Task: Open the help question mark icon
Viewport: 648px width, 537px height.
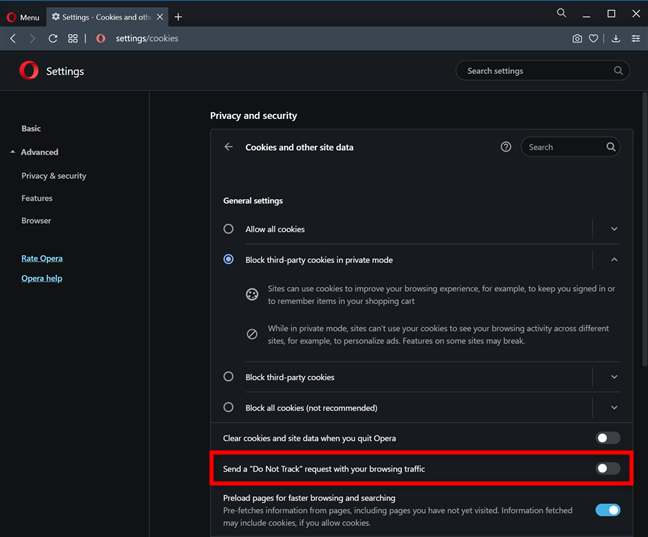Action: click(x=505, y=147)
